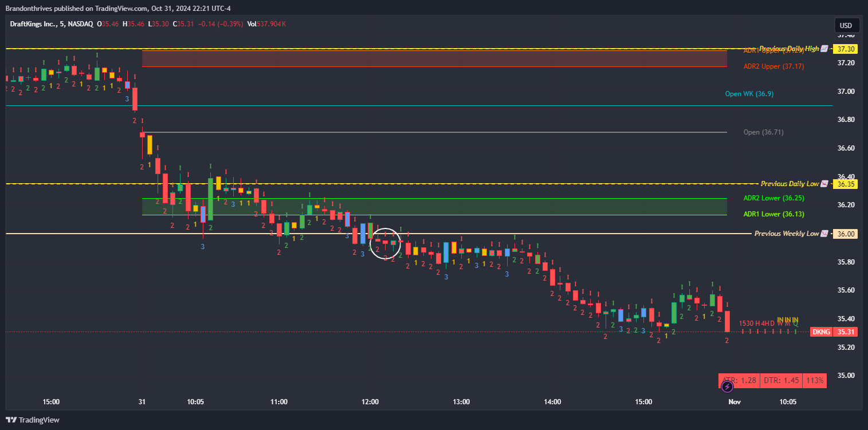
Task: Click the DTR: 1.45 table cell
Action: point(781,380)
